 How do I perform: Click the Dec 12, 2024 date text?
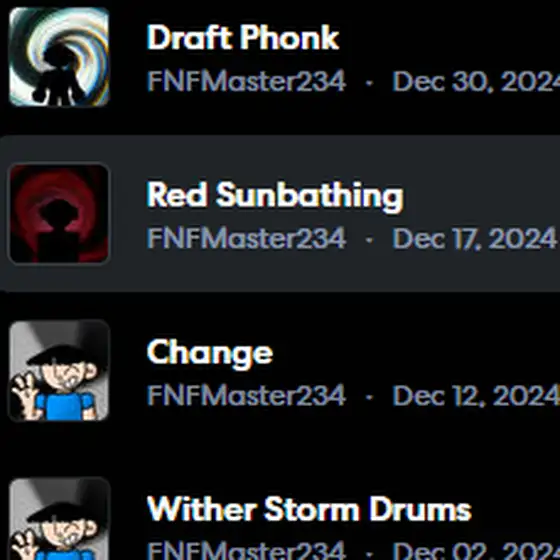tap(476, 395)
